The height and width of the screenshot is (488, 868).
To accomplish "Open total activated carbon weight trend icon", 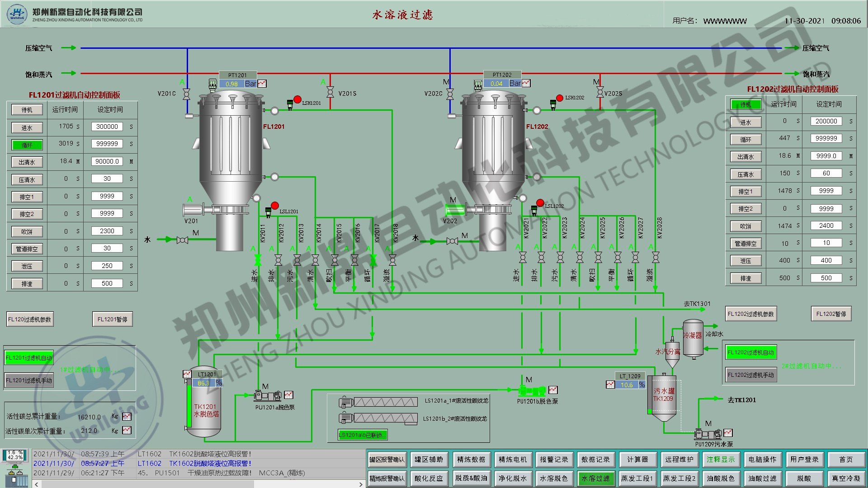I will coord(127,417).
